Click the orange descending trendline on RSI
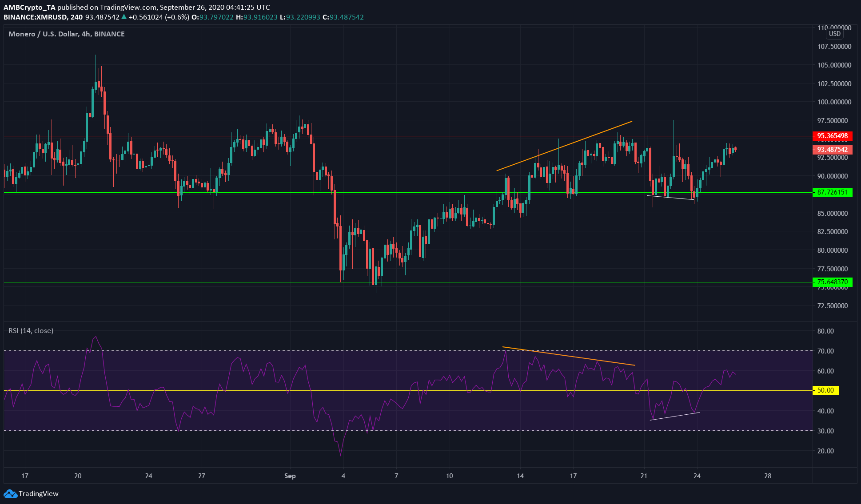This screenshot has width=861, height=504. (569, 356)
